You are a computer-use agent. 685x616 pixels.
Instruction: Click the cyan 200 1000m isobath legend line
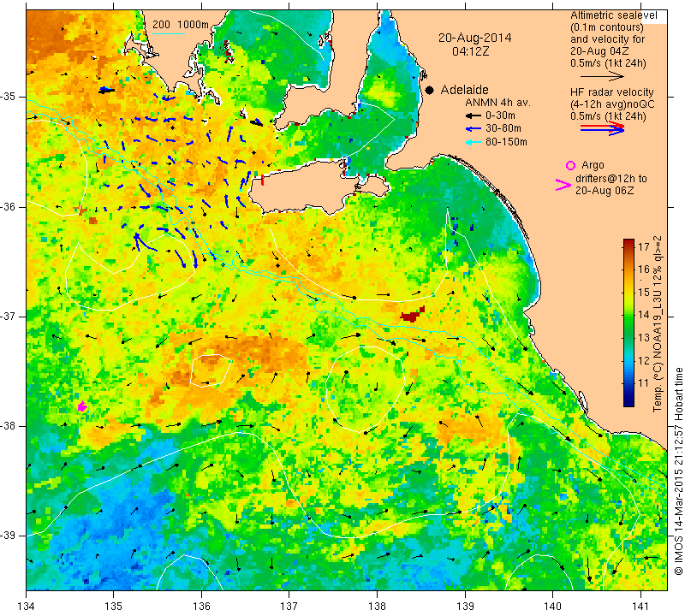[x=168, y=33]
